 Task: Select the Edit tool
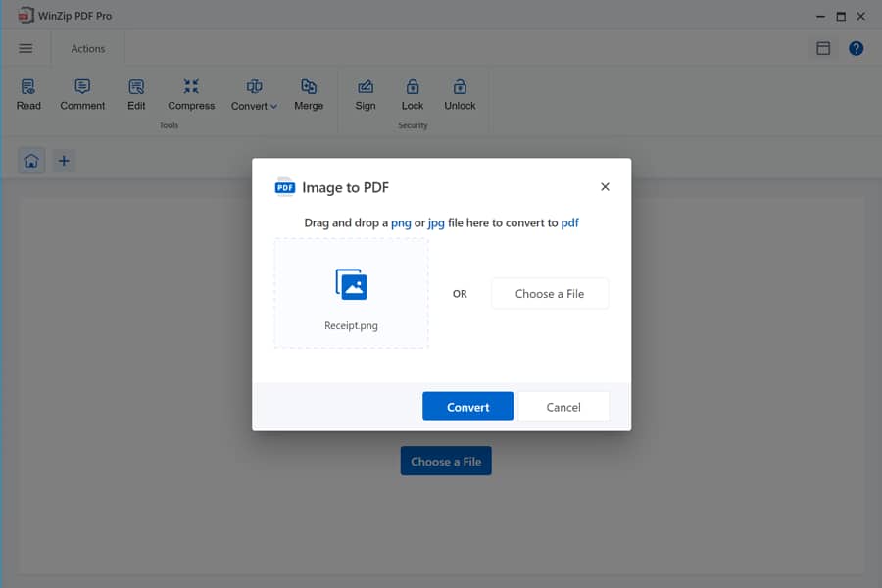pyautogui.click(x=136, y=95)
